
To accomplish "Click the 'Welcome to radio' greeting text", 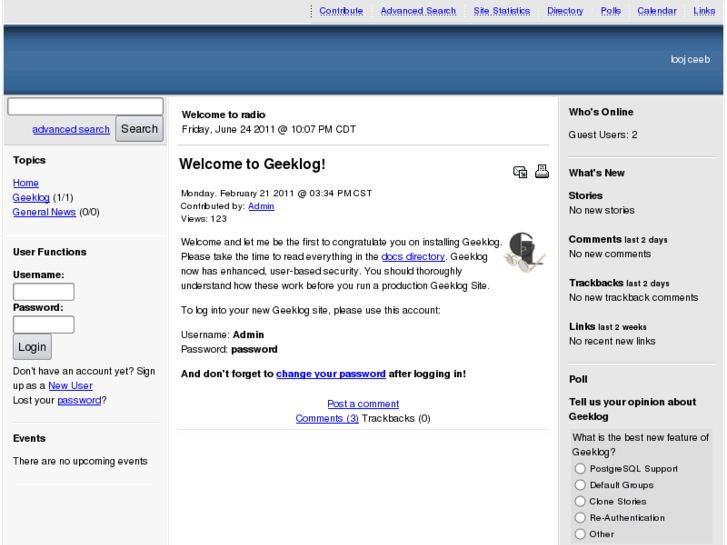I will 223,115.
